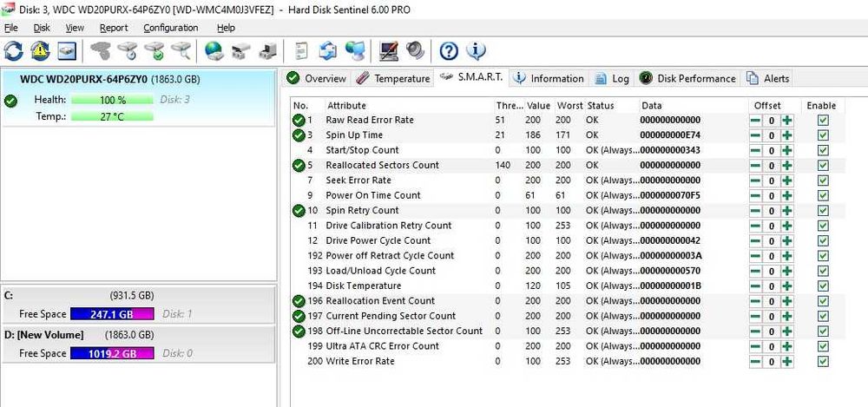
Task: Click the text report document icon
Action: pyautogui.click(x=301, y=51)
